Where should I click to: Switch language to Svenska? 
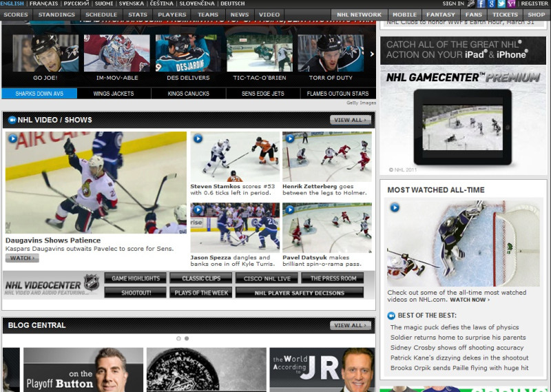click(132, 3)
